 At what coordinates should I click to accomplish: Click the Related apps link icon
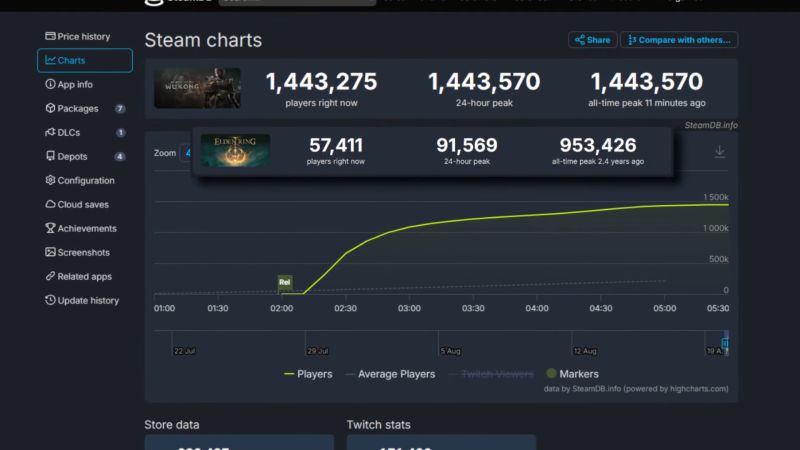point(50,276)
